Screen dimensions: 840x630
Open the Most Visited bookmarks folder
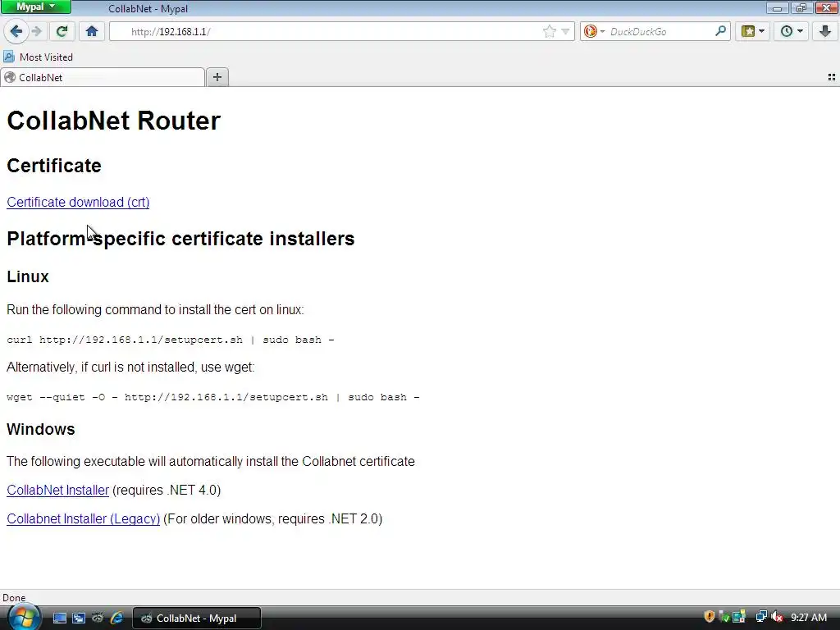click(38, 57)
